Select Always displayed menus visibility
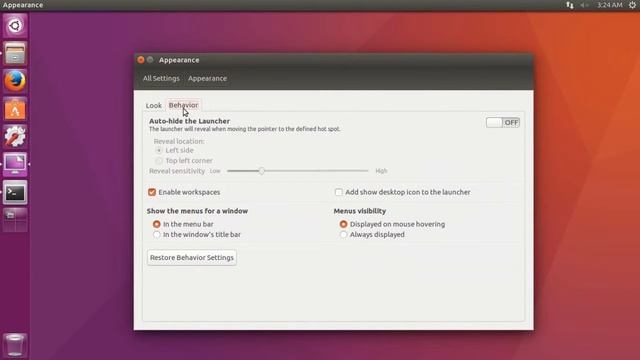 pos(372,234)
